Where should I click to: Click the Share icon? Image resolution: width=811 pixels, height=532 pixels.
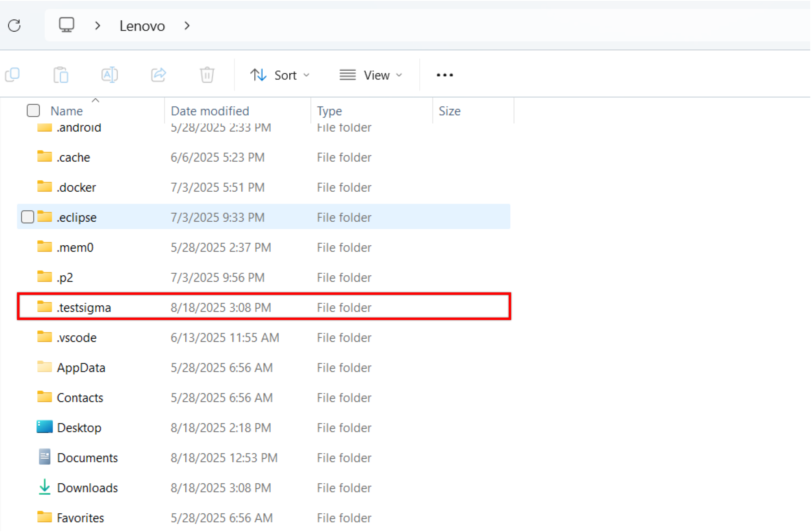(x=158, y=75)
